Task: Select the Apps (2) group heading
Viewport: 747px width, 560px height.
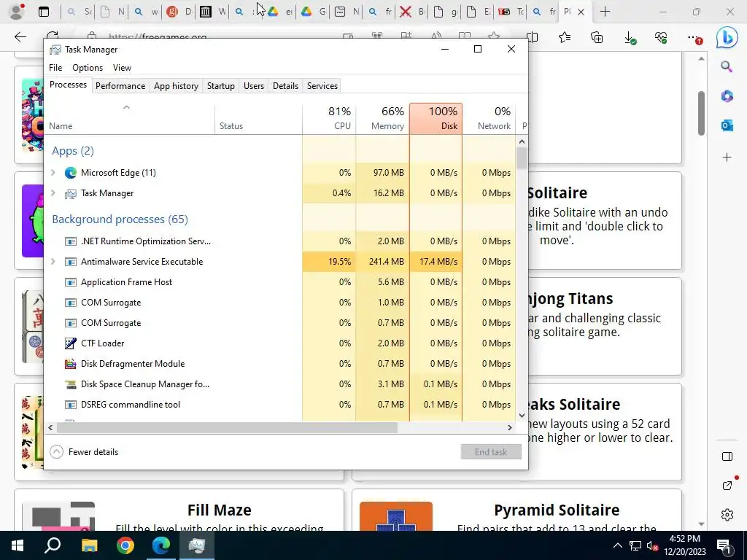Action: coord(73,151)
